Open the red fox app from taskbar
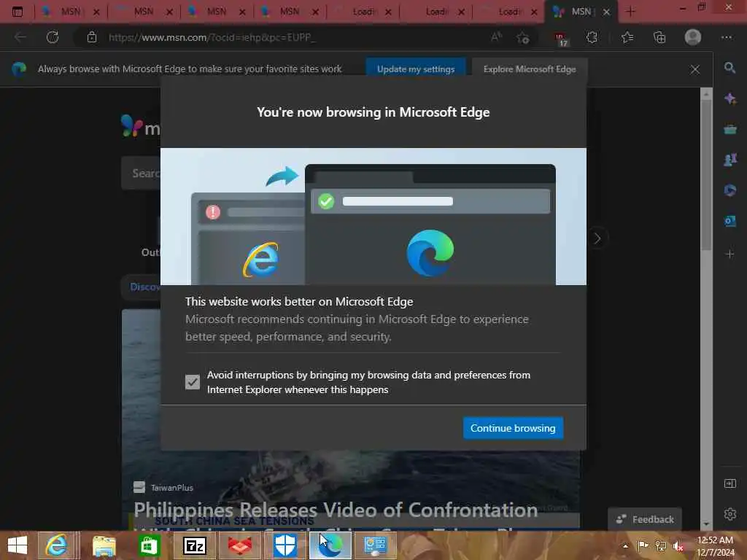The image size is (747, 560). 240,545
